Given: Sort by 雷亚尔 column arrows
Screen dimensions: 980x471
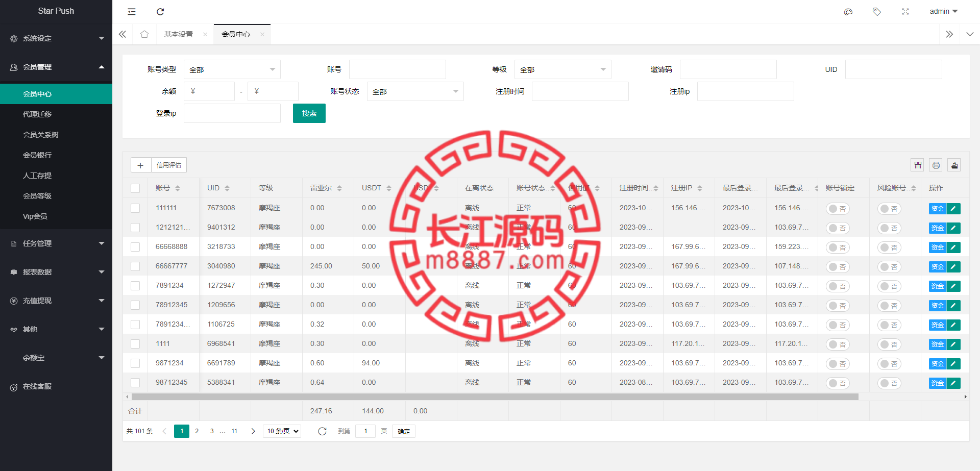Looking at the screenshot, I should [x=339, y=188].
